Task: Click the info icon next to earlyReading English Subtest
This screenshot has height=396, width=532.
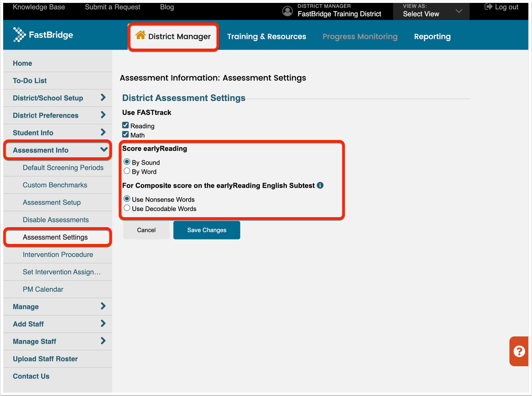Action: coord(320,185)
